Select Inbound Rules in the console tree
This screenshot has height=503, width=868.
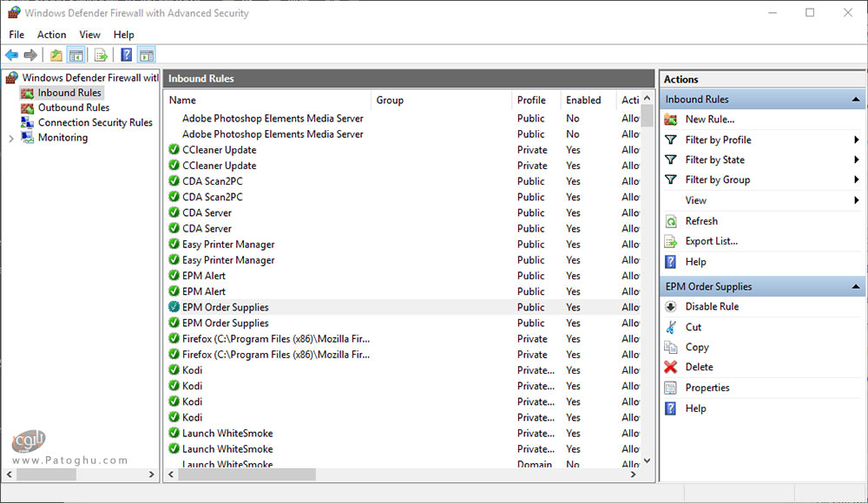[69, 93]
